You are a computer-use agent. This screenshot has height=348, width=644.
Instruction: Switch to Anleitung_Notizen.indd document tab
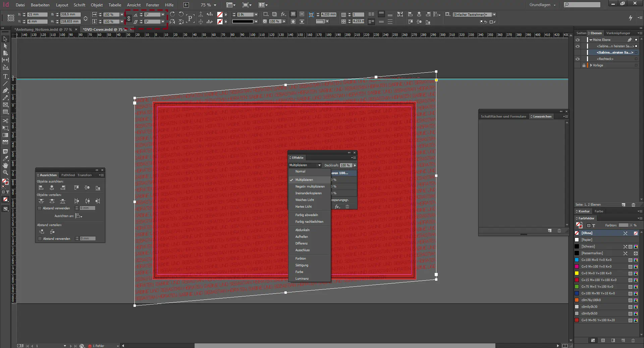click(x=43, y=29)
